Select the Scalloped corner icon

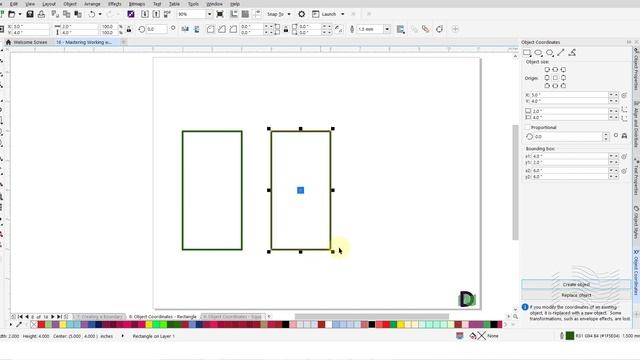[x=222, y=29]
